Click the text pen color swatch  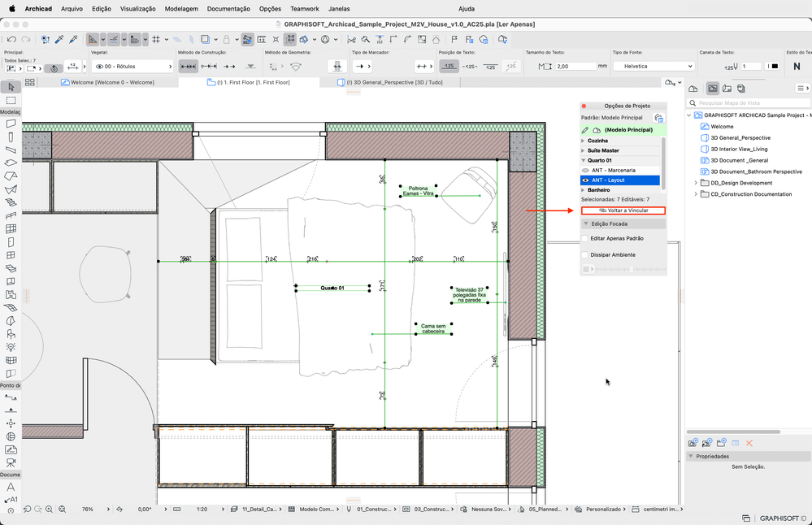pos(773,67)
